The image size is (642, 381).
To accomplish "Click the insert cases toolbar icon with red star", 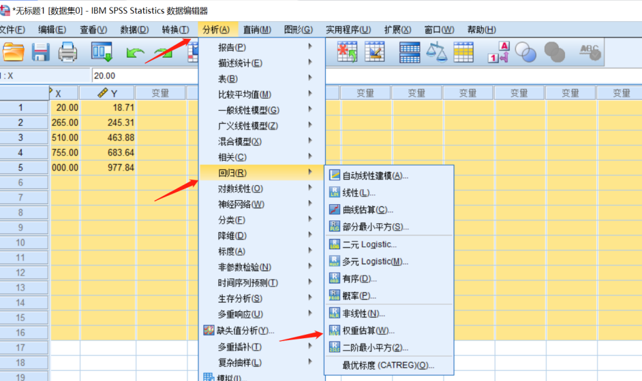I will [347, 52].
